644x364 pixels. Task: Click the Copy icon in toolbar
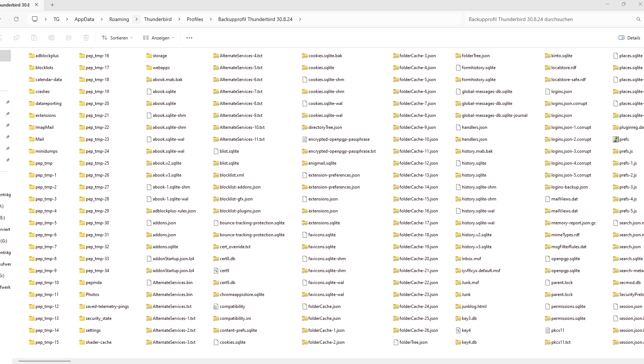coord(17,38)
